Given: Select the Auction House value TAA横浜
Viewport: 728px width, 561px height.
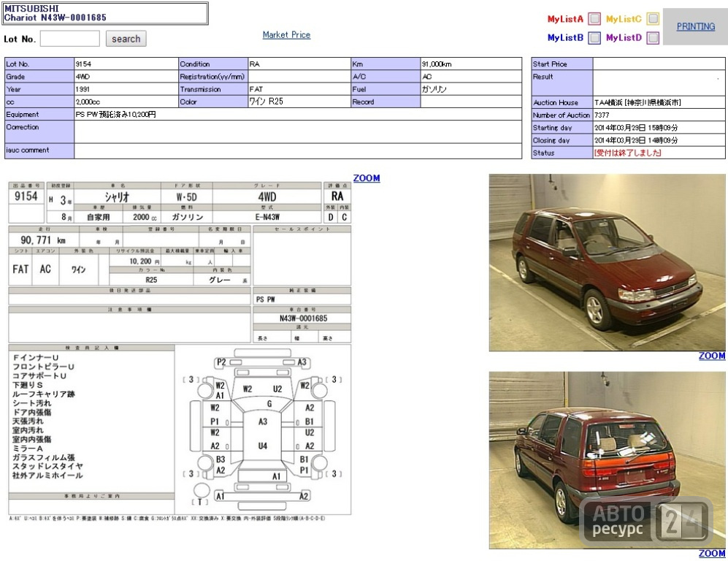Looking at the screenshot, I should coord(609,103).
